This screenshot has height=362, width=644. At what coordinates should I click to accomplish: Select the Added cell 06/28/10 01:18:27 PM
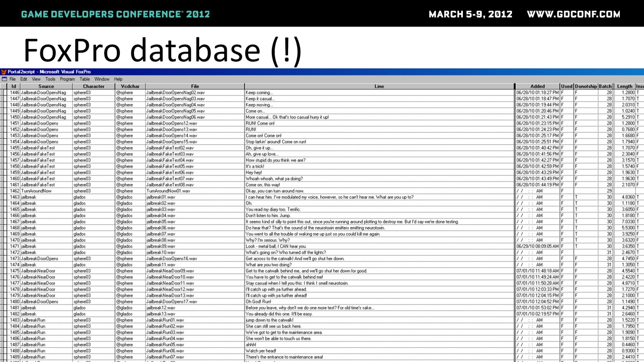tap(538, 93)
